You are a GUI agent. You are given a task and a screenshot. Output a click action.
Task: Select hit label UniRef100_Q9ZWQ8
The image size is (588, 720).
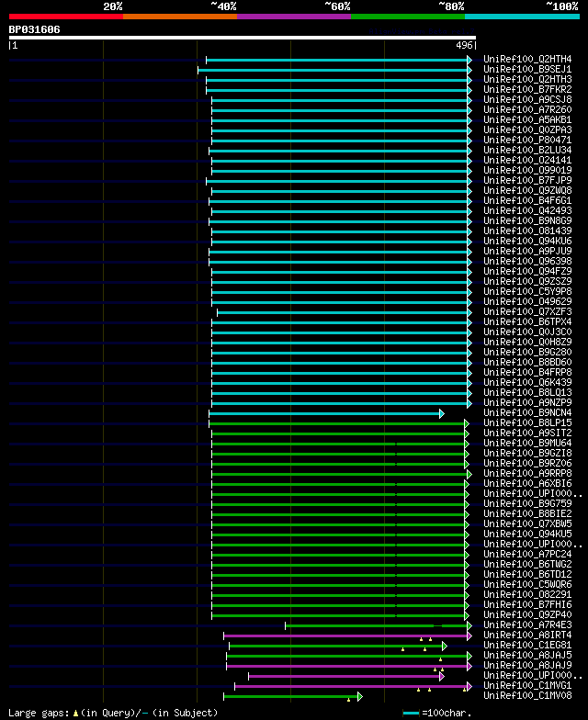pyautogui.click(x=527, y=191)
